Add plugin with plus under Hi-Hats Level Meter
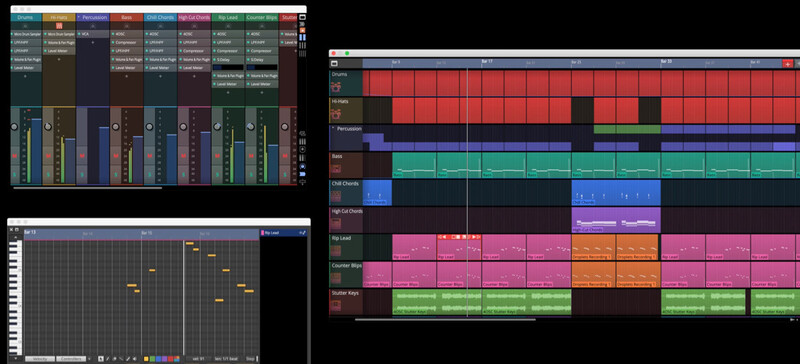This screenshot has width=800, height=364. [59, 59]
